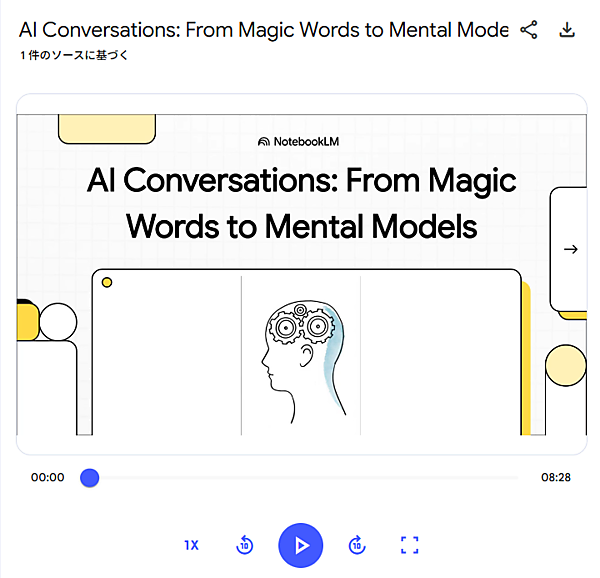Screen dimensions: 600x578
Task: Click the slide heading 'AI Conversations: From Magic'
Action: (301, 181)
